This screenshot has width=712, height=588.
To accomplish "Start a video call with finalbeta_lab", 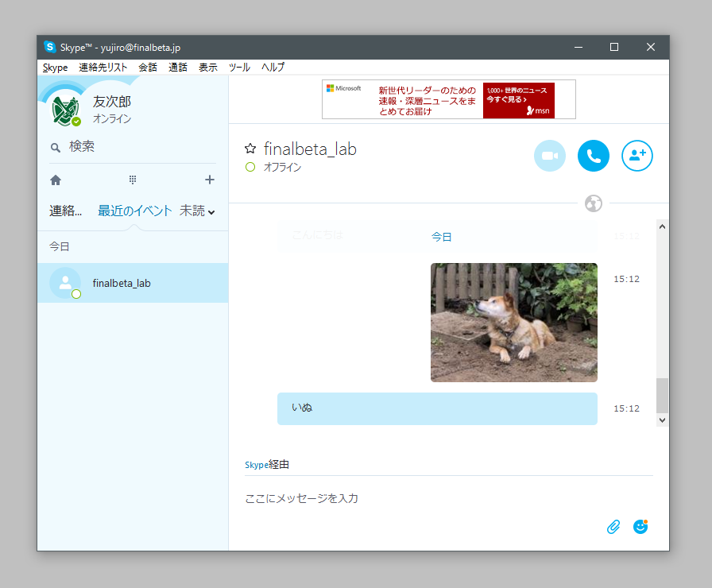I will tap(550, 156).
